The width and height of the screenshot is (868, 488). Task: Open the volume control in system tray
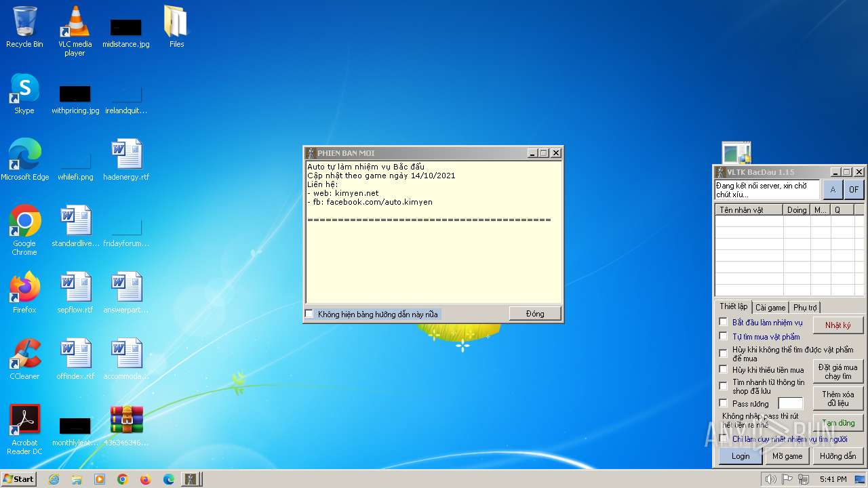[771, 479]
